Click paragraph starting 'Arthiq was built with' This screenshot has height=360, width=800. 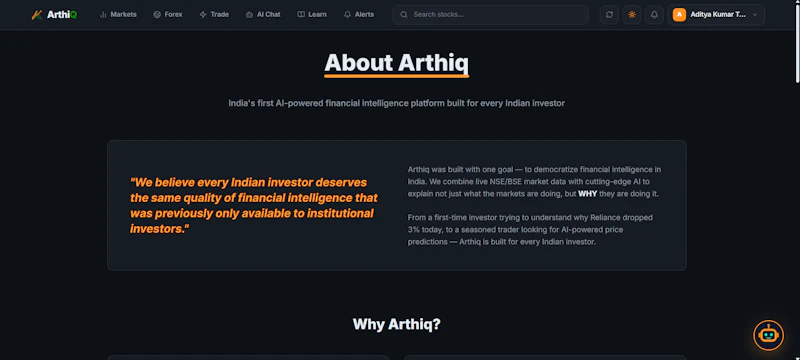click(534, 182)
